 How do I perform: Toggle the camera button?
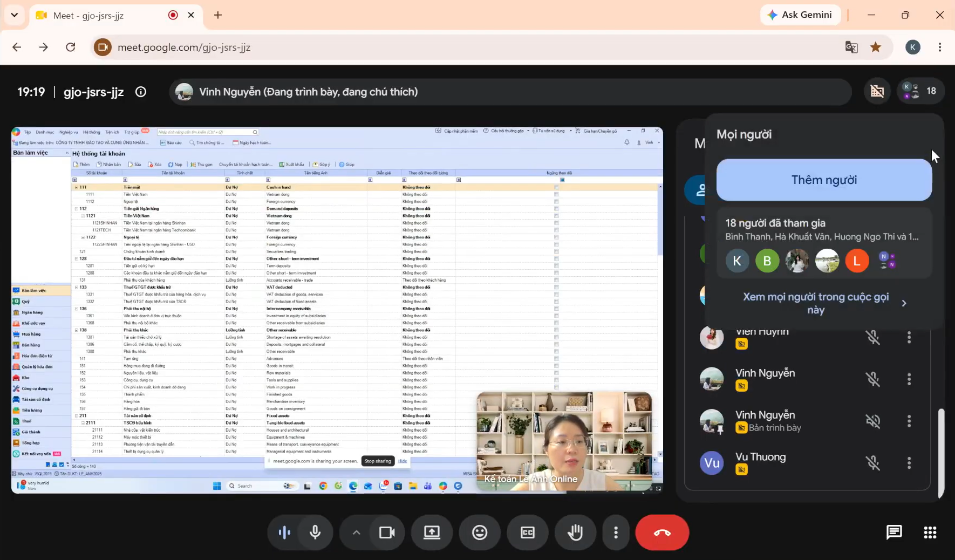387,532
